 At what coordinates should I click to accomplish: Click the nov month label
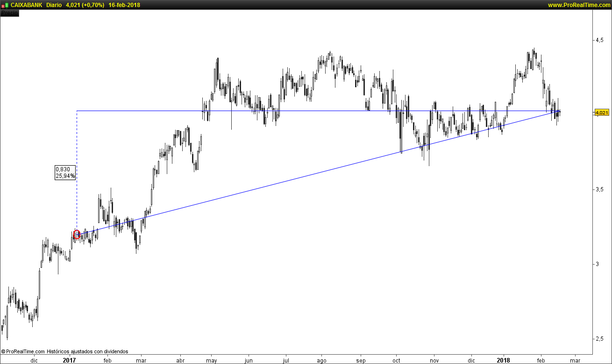434,360
